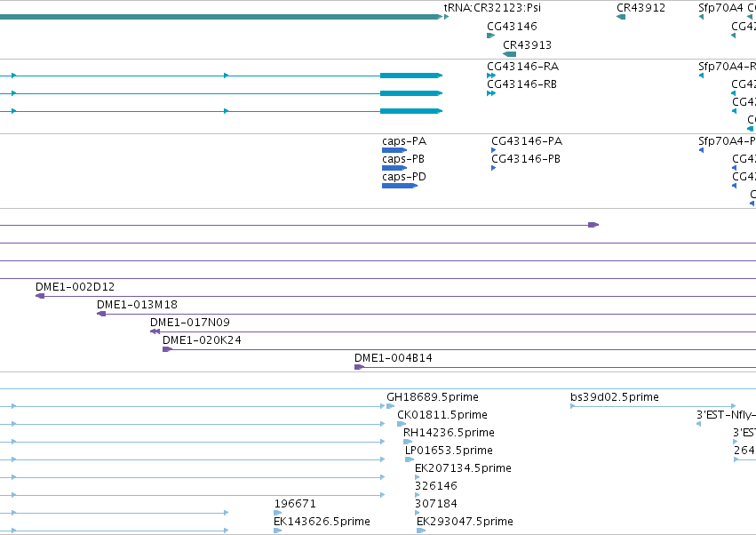Click the DME1-020K24 clone label

point(202,340)
